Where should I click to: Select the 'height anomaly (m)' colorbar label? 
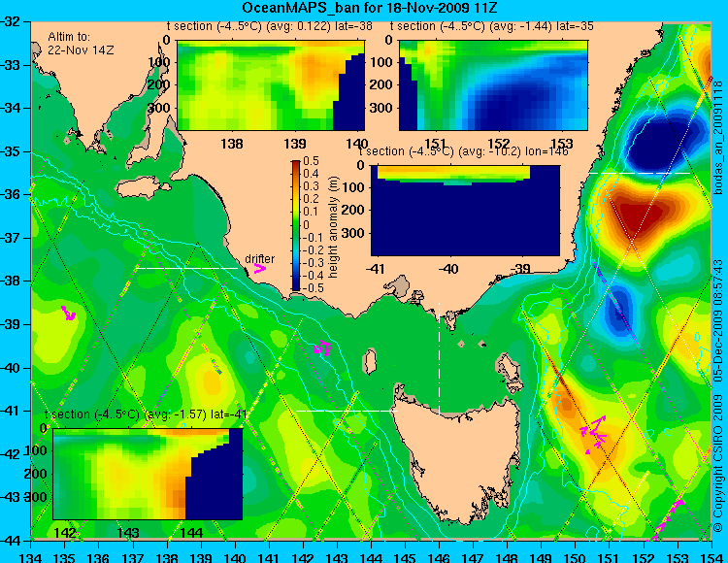tap(333, 227)
